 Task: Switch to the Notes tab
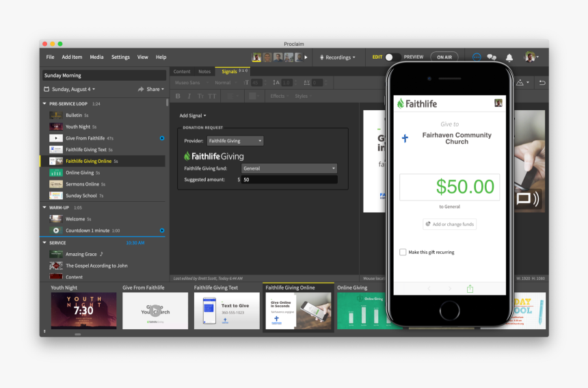pos(204,71)
